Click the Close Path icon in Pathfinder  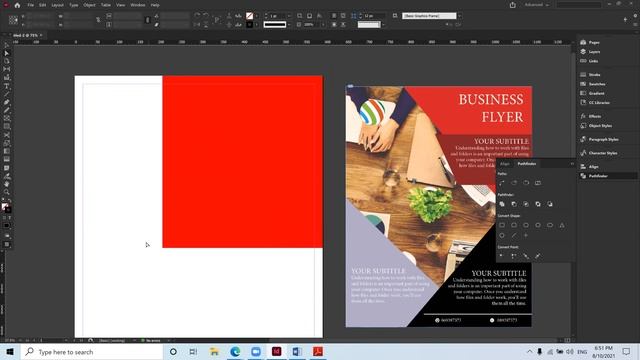tap(526, 183)
